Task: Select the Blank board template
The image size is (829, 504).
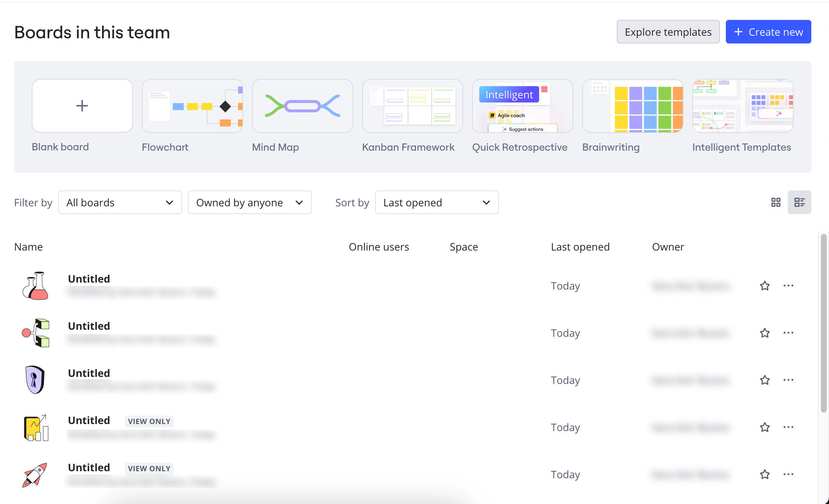Action: pos(82,106)
